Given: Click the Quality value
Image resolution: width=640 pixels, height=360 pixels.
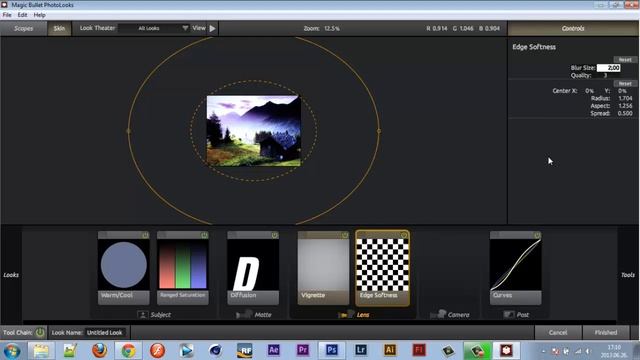Looking at the screenshot, I should pos(606,75).
